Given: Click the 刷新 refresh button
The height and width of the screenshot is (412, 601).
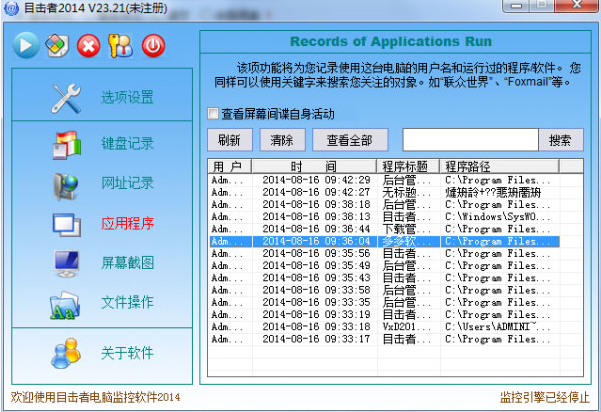Looking at the screenshot, I should click(x=228, y=140).
